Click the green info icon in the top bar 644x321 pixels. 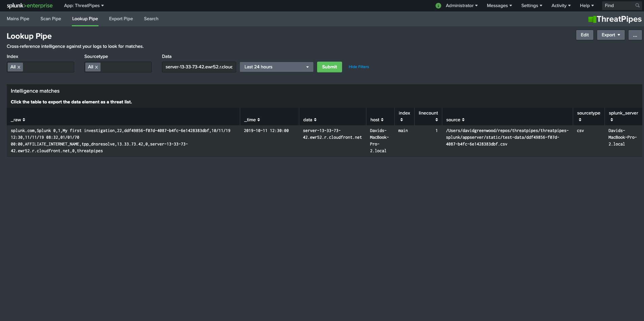pyautogui.click(x=438, y=5)
